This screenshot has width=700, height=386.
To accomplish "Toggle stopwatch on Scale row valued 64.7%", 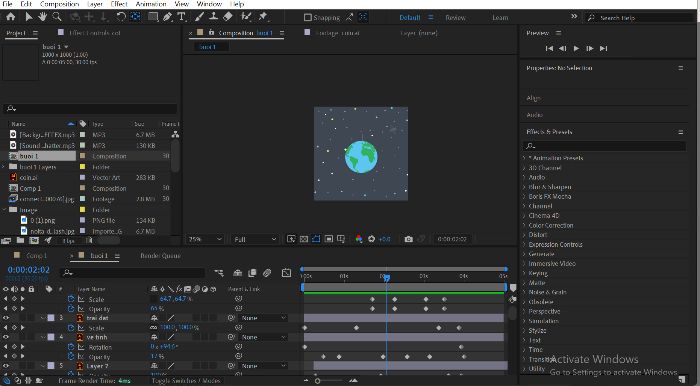I will click(71, 299).
